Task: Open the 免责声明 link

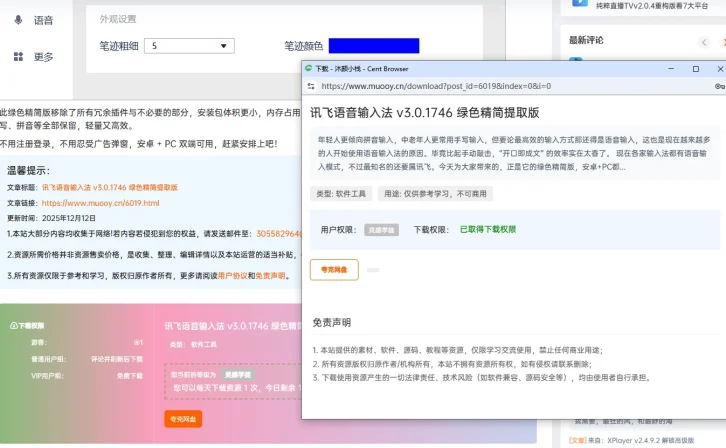Action: pyautogui.click(x=270, y=275)
